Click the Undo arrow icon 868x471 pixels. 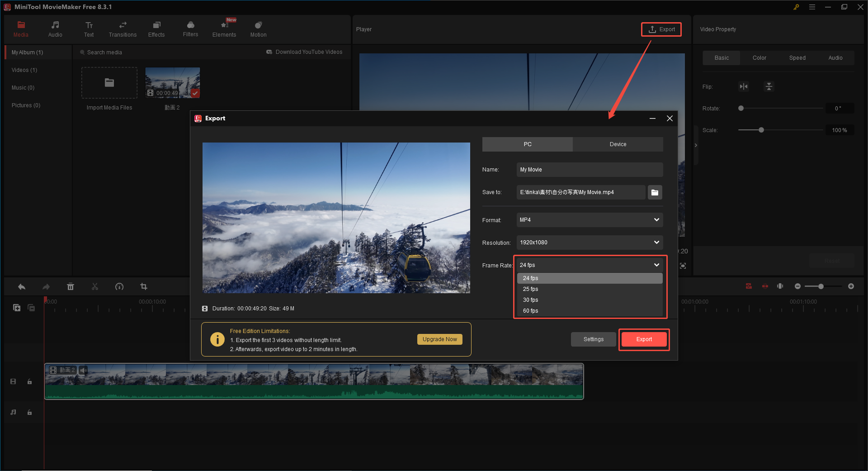coord(21,286)
